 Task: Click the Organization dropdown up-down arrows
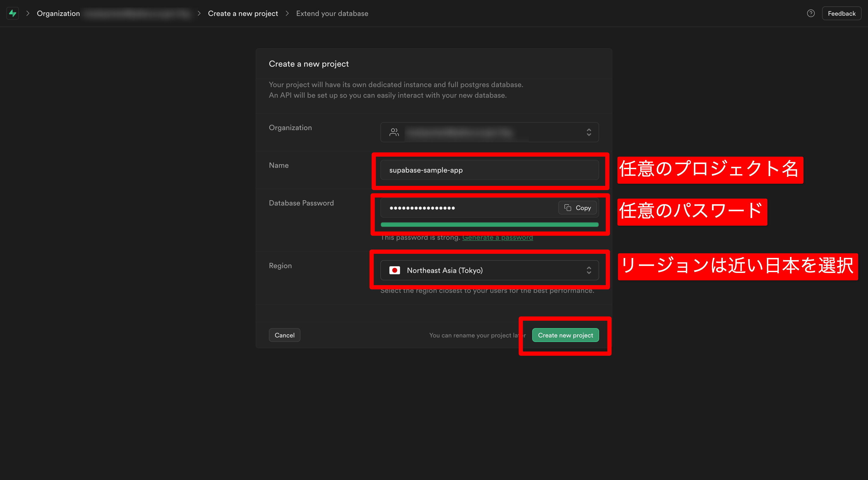[x=589, y=132]
